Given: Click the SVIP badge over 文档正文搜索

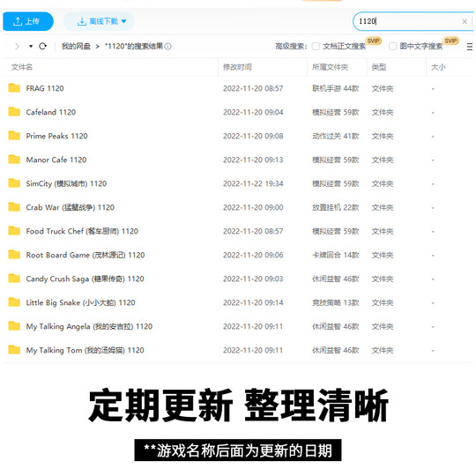Looking at the screenshot, I should [373, 41].
